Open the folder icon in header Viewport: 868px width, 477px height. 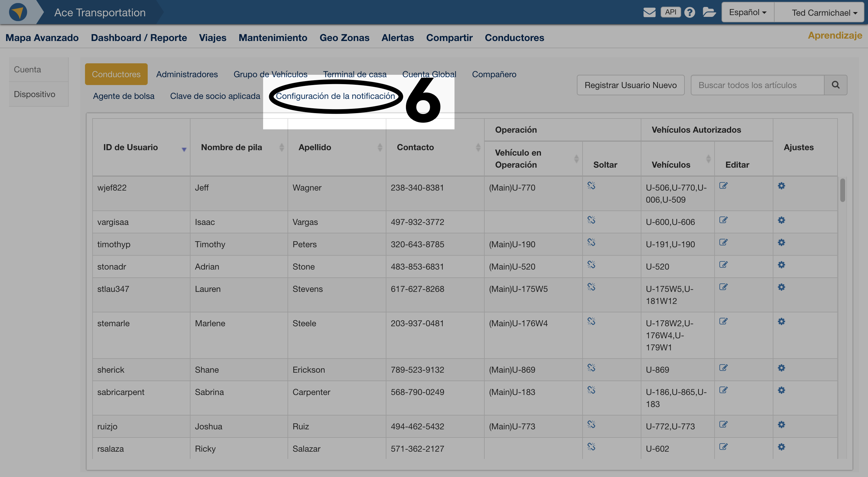point(709,12)
